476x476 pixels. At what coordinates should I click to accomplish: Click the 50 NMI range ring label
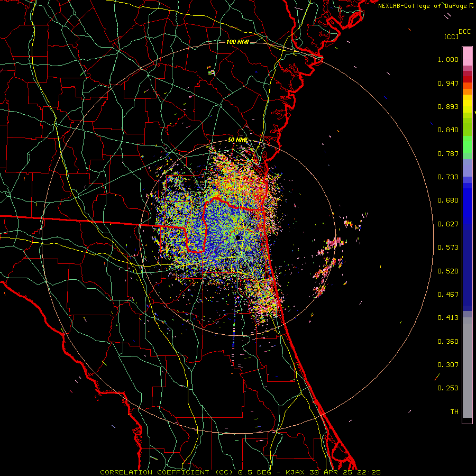point(237,140)
